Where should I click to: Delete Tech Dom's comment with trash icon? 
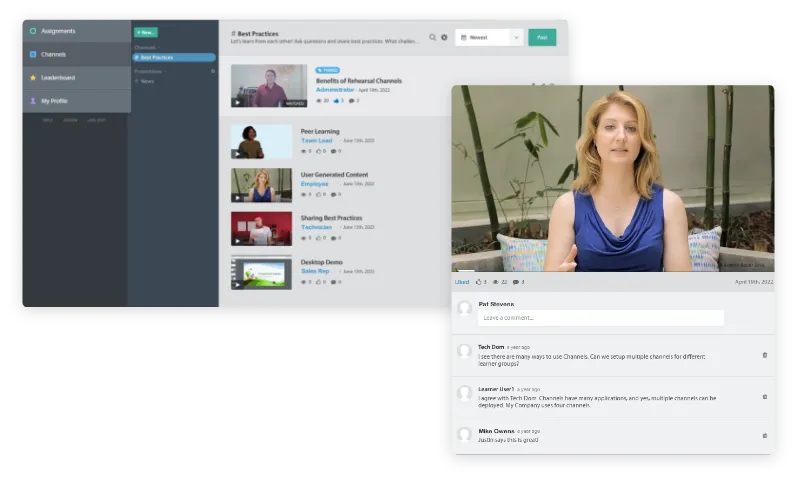(765, 355)
